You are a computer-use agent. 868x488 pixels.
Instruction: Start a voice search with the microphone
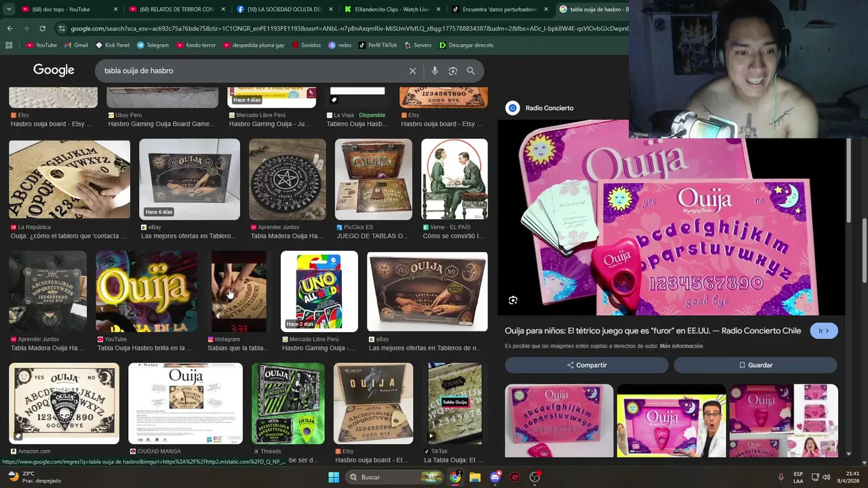[435, 70]
